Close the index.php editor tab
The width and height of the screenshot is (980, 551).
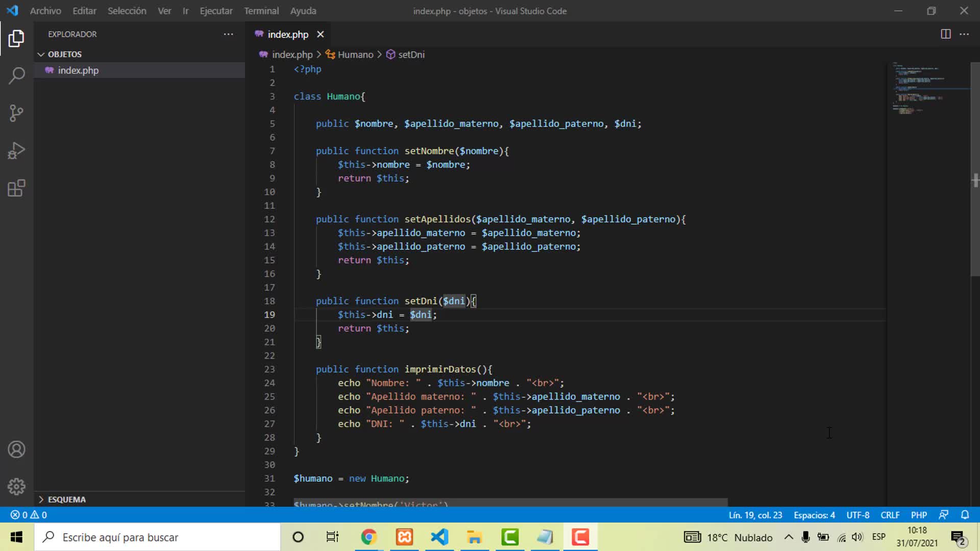tap(320, 34)
